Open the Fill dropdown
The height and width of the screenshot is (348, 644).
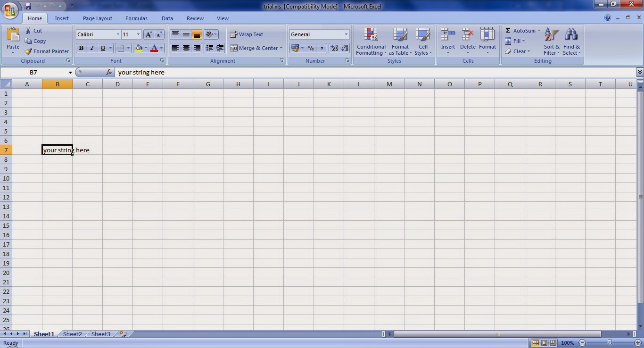click(x=515, y=41)
